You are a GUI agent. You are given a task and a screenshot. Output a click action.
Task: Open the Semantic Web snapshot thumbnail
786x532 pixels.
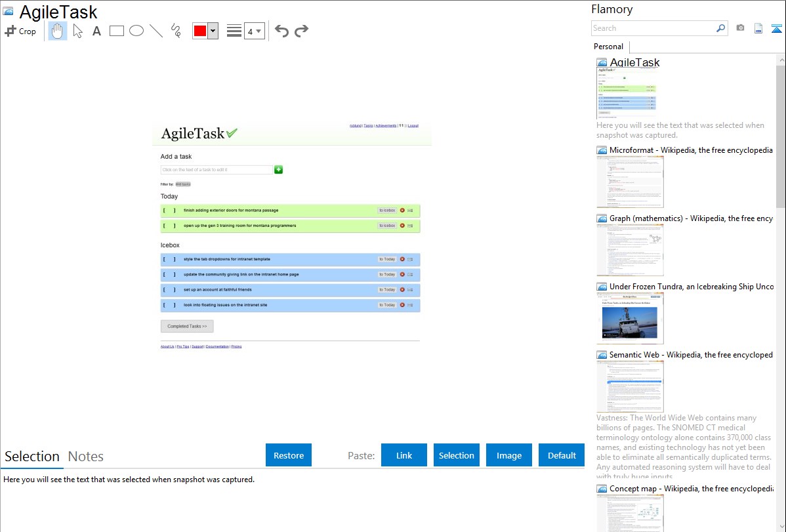point(630,386)
